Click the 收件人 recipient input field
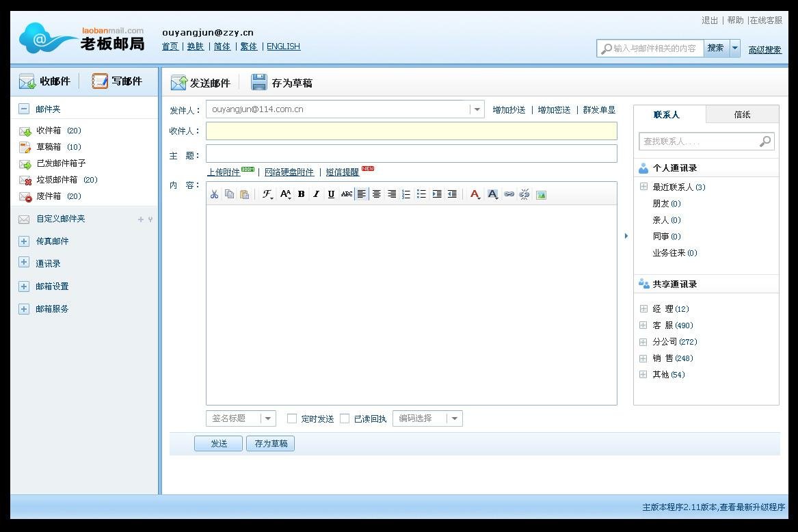 410,131
